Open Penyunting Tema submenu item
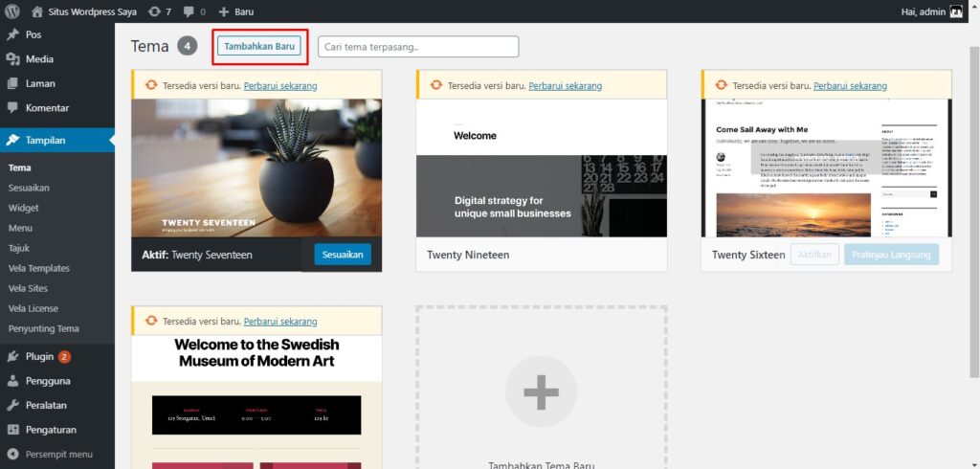Viewport: 980px width, 469px height. tap(44, 328)
